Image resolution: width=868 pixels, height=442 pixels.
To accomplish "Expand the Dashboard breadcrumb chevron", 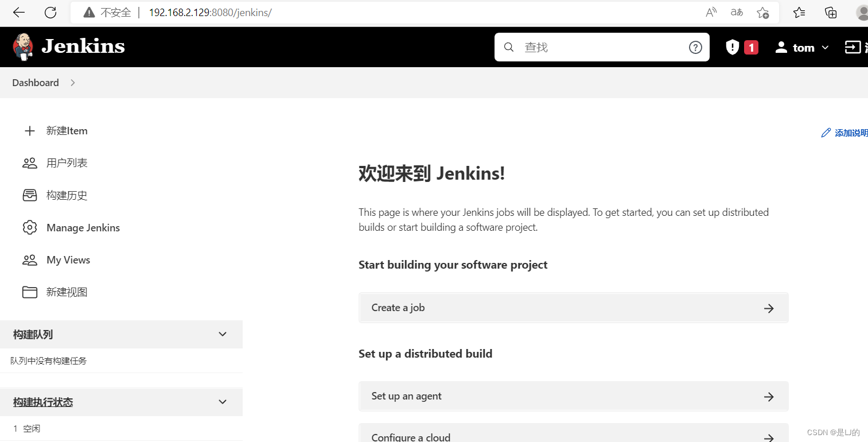I will point(72,83).
